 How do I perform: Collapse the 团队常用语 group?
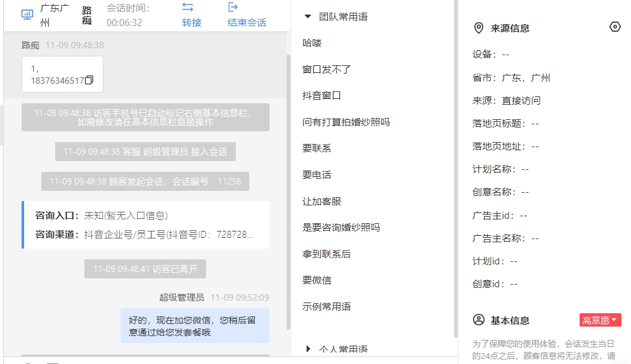pyautogui.click(x=308, y=16)
